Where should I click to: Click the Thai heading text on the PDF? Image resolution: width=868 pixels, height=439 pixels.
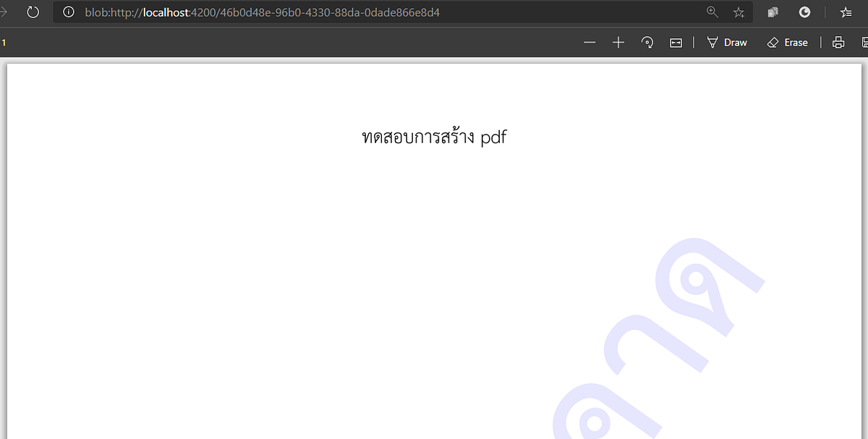click(x=434, y=137)
